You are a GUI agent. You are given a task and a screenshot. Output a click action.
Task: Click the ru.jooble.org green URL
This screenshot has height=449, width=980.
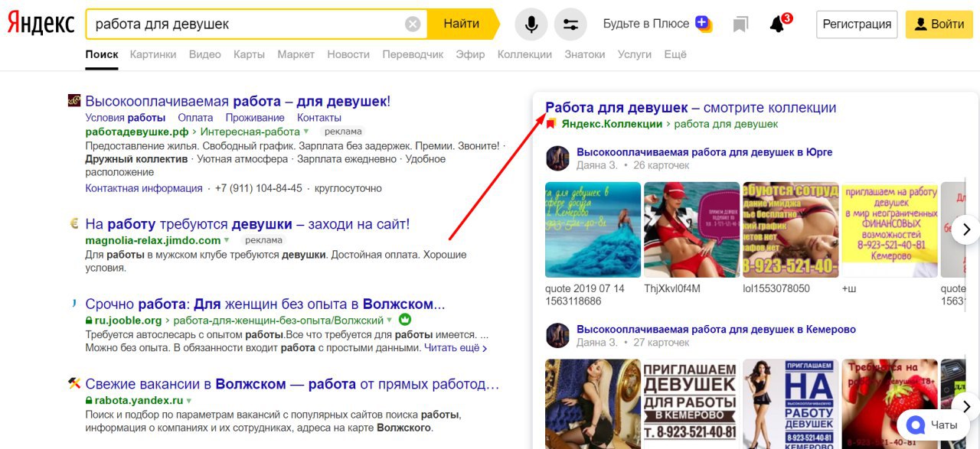pos(128,320)
